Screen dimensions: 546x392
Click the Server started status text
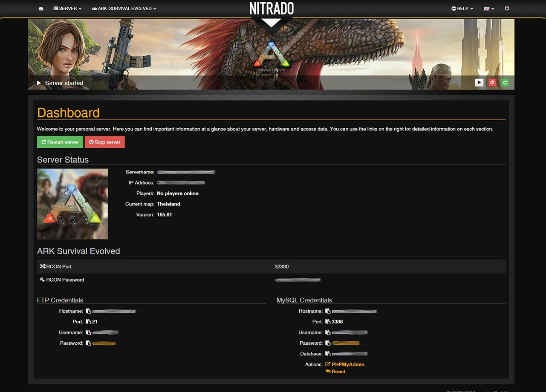64,83
